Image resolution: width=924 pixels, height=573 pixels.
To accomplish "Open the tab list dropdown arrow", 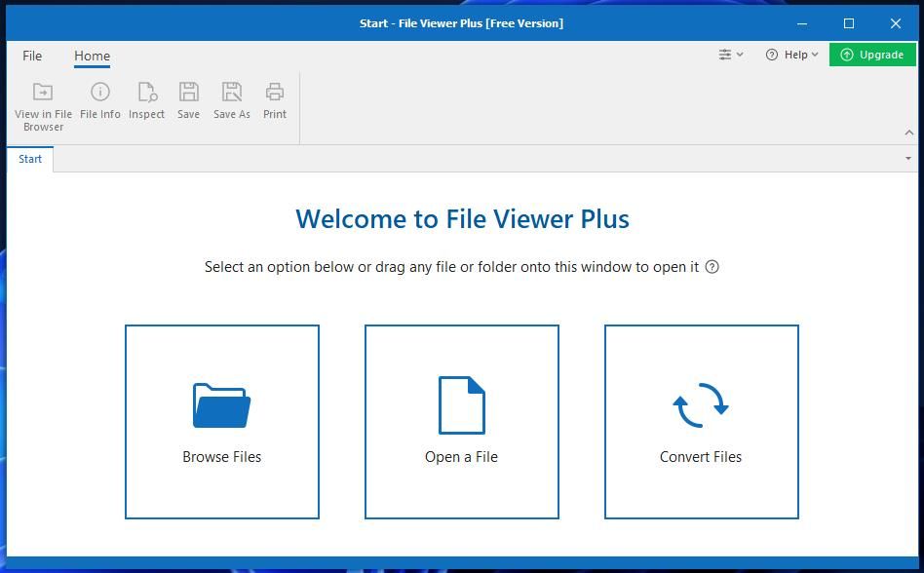I will [x=907, y=158].
